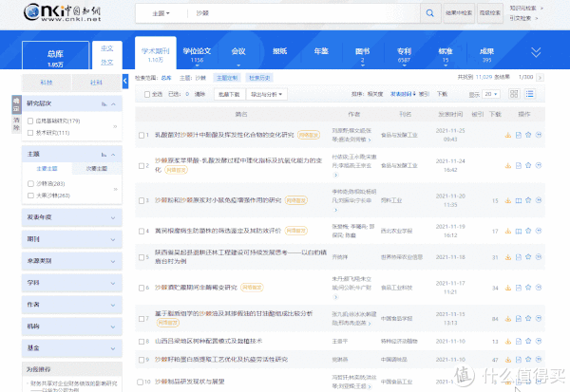Viewport: 570px width, 392px height.
Task: Tick the 大果沙棘(263) topic checkbox
Action: [30, 196]
